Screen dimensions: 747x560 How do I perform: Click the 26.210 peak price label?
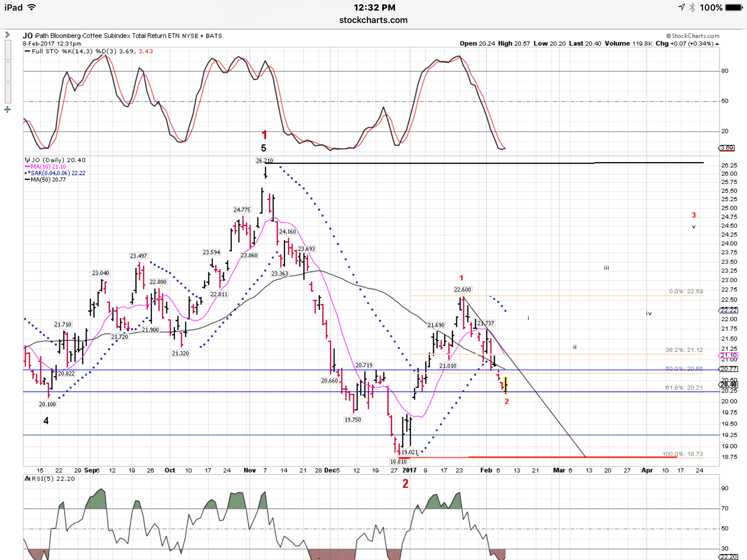pos(264,160)
